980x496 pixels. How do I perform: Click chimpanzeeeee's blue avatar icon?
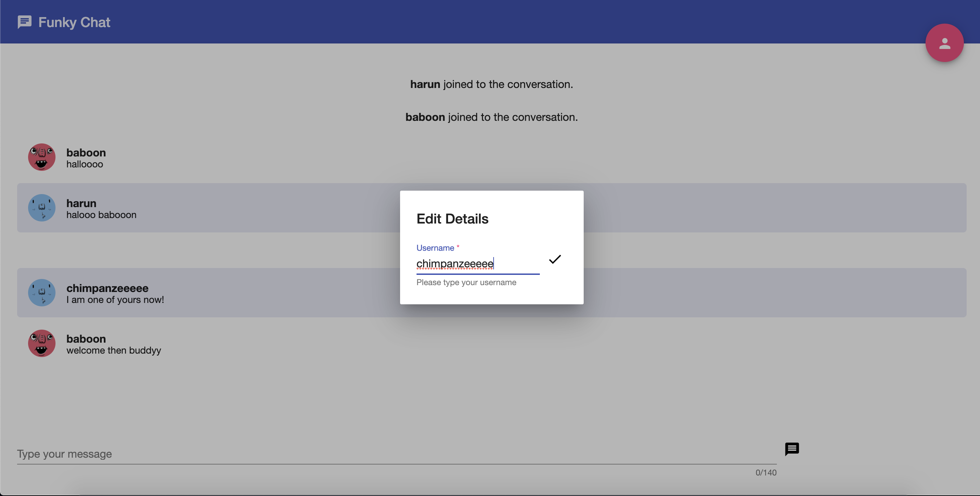click(x=42, y=293)
